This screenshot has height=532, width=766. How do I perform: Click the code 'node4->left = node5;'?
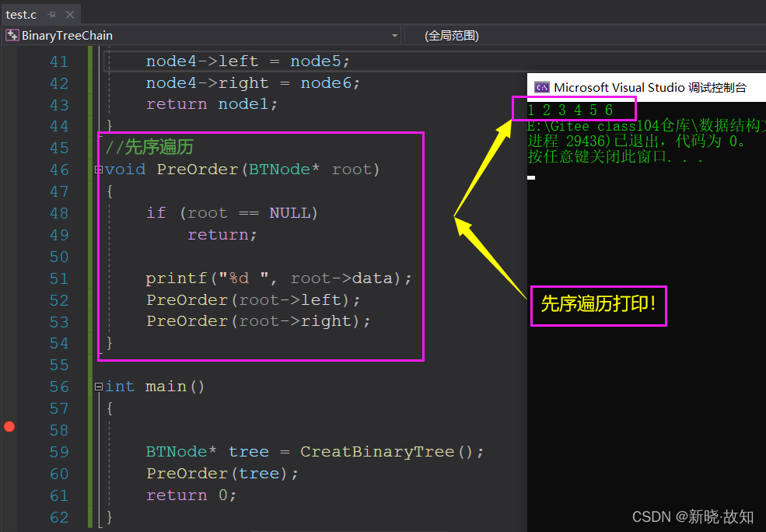click(x=247, y=61)
